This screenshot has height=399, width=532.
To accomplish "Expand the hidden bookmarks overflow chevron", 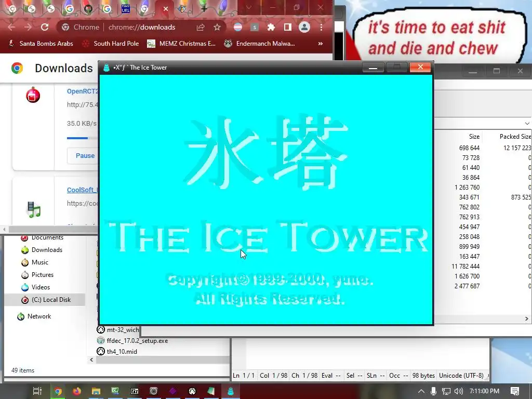I will [x=320, y=44].
